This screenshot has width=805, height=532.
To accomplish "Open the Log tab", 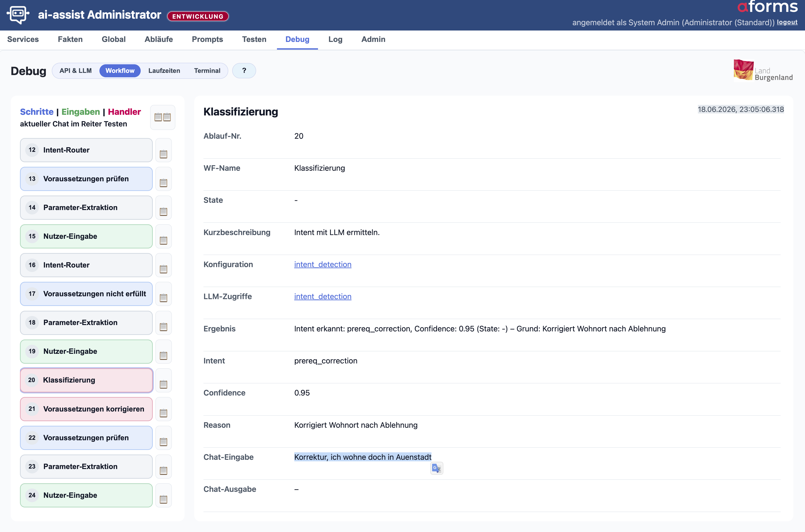I will click(336, 39).
